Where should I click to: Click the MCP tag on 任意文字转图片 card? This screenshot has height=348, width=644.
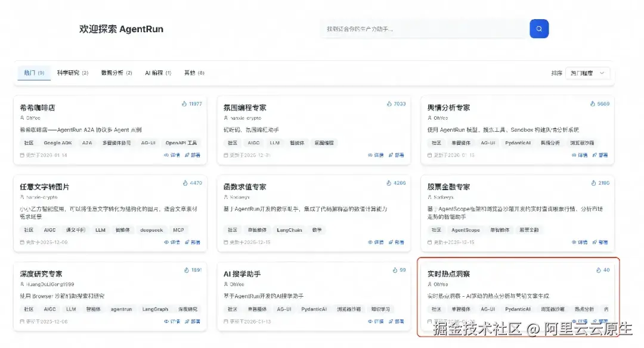178,230
